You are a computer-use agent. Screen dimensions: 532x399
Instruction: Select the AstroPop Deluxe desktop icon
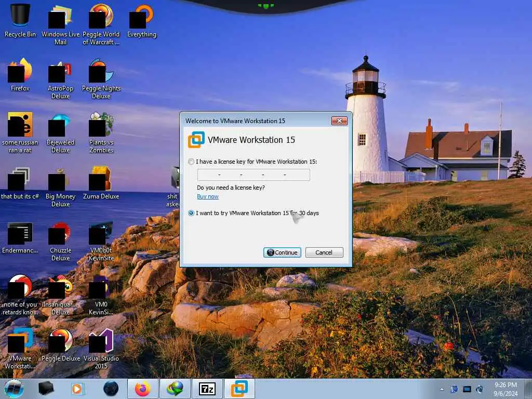60,79
